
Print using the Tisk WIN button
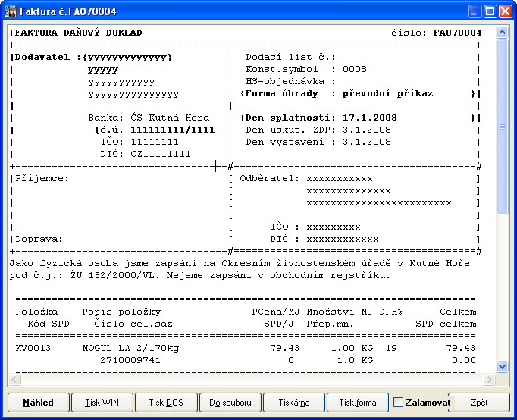pos(102,403)
